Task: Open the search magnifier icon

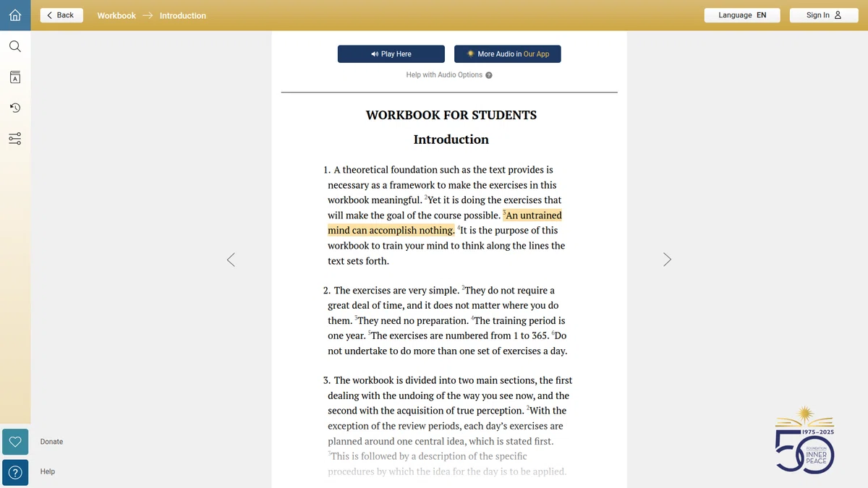Action: pos(15,46)
